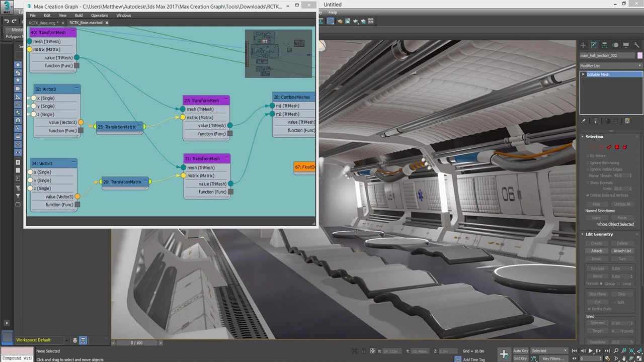Open the Create tab in command panel
644x362 pixels.
point(583,45)
